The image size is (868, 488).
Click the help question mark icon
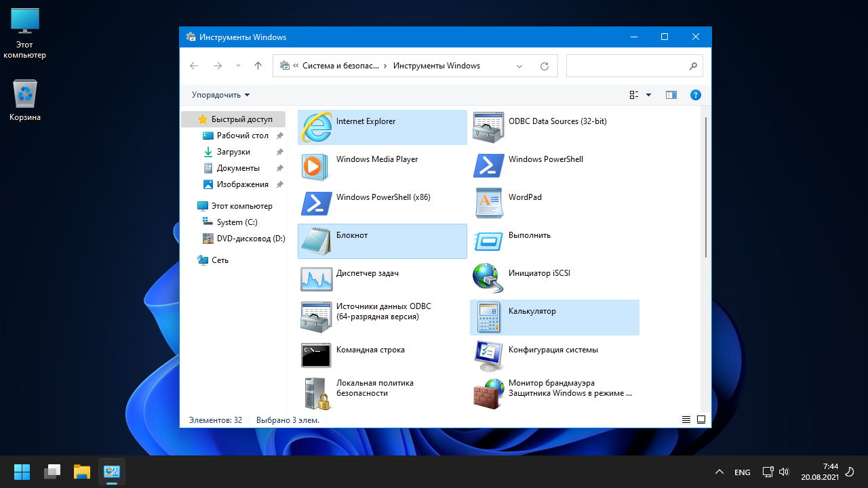(695, 95)
